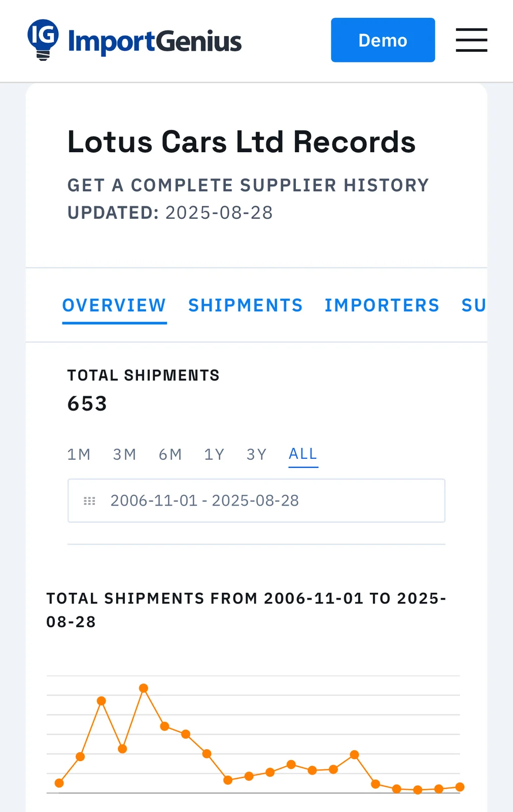Click the calendar grid icon in date field
513x812 pixels.
(89, 501)
